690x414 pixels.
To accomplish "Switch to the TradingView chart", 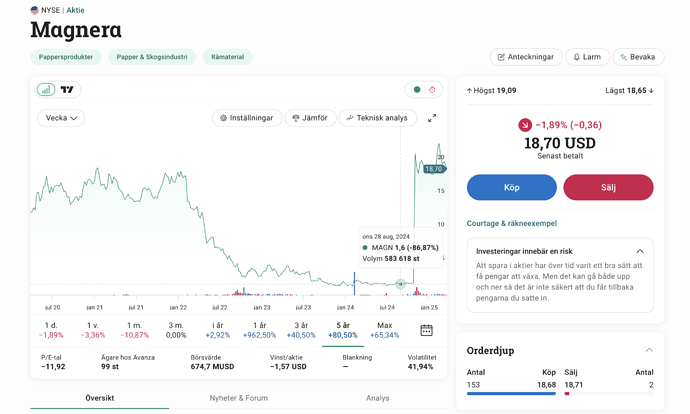I will (x=67, y=90).
